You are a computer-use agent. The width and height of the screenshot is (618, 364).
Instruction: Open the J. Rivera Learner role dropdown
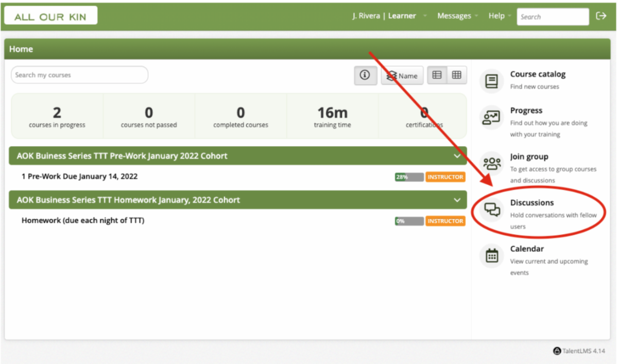tap(389, 16)
